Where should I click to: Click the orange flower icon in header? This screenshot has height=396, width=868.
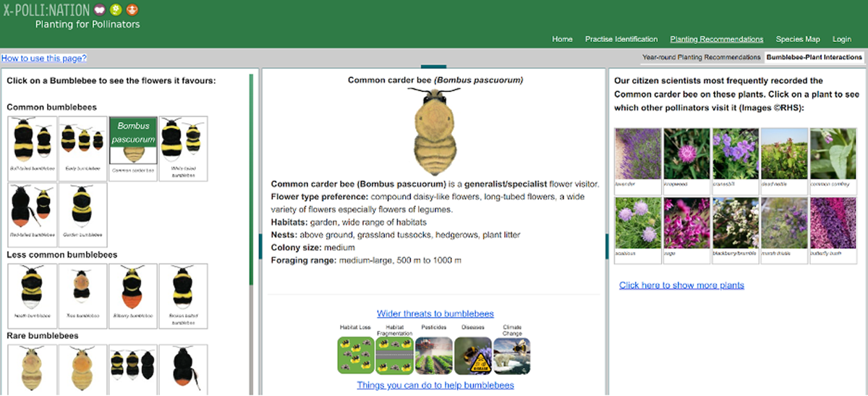pyautogui.click(x=132, y=10)
